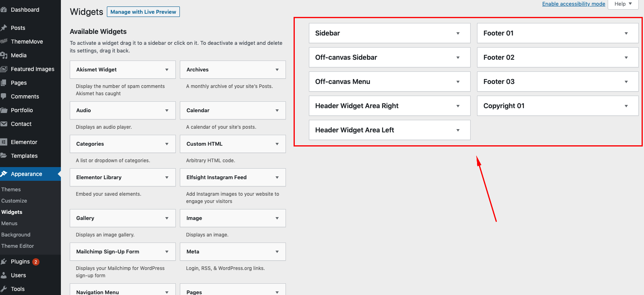Open the Elementor icon in the sidebar
This screenshot has width=644, height=295.
[x=6, y=142]
